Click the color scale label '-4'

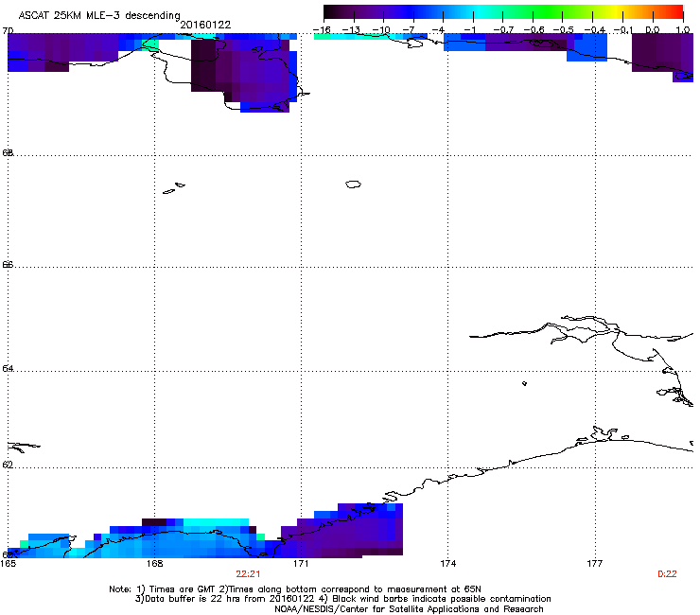(x=438, y=30)
